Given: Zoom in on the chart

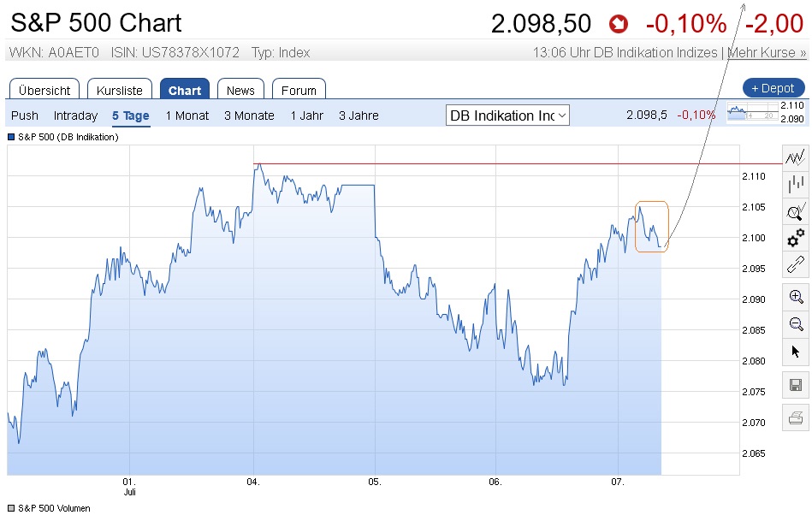Looking at the screenshot, I should click(796, 297).
